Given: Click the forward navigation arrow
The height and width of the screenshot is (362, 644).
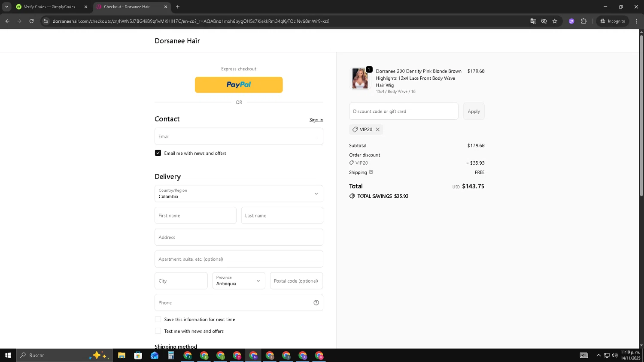Looking at the screenshot, I should click(x=19, y=21).
